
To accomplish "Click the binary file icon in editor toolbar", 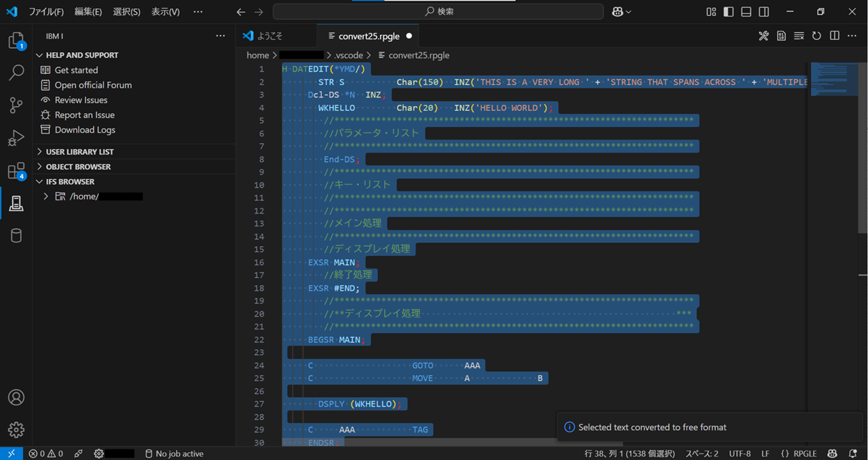I will (x=781, y=36).
